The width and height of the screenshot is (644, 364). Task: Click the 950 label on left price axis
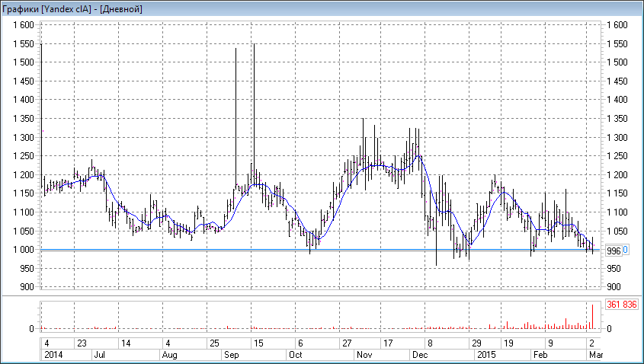click(x=27, y=268)
